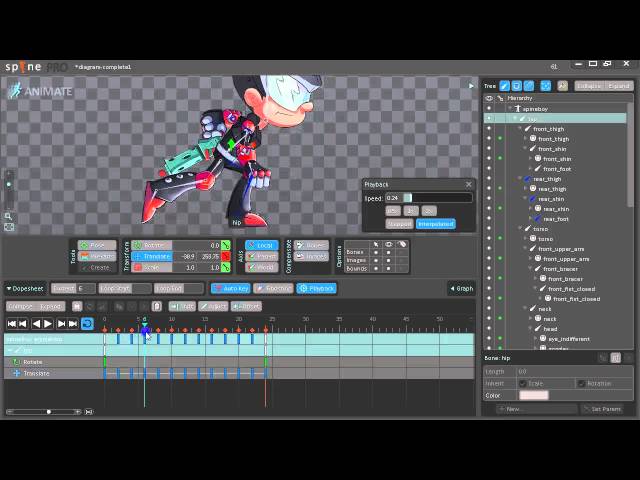Screen dimensions: 640x480
Task: Open the Ghosting options
Action: pyautogui.click(x=273, y=288)
